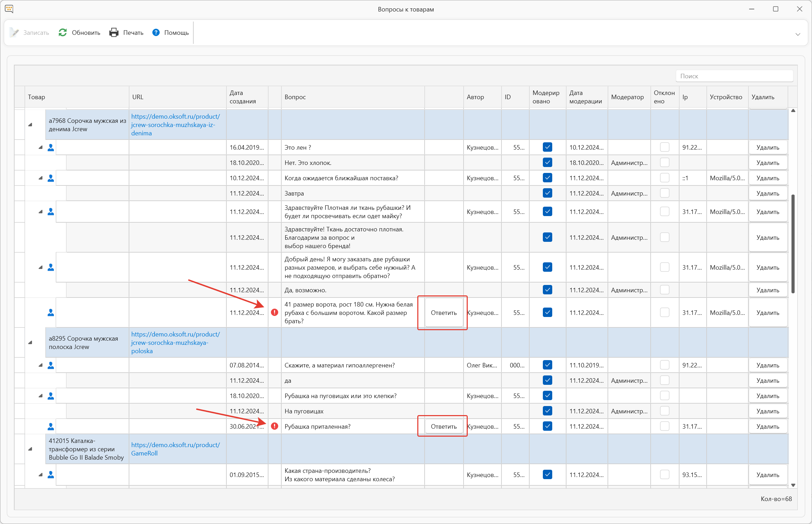The height and width of the screenshot is (524, 812).
Task: Click the Печать printer icon
Action: pyautogui.click(x=114, y=32)
